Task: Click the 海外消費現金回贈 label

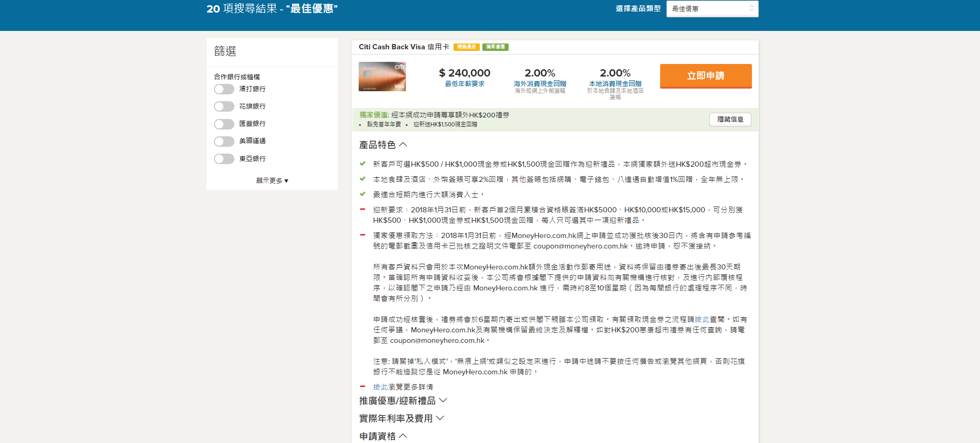Action: [540, 84]
